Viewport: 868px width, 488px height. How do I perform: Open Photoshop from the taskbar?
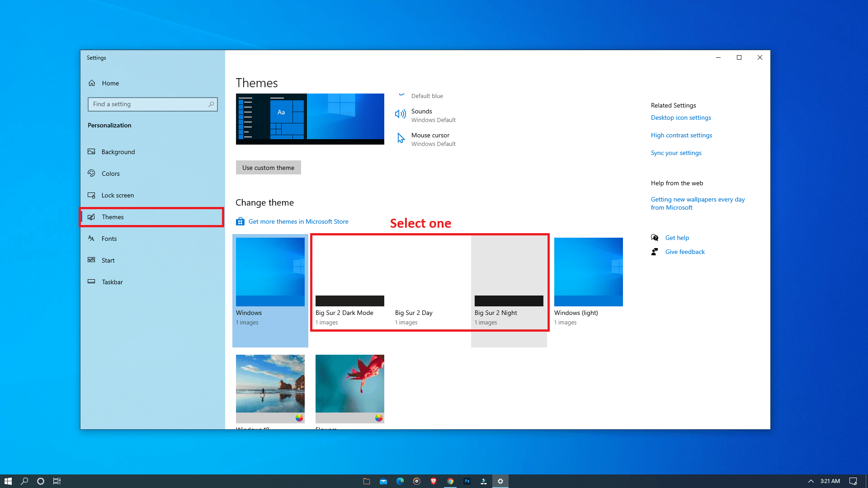point(467,481)
